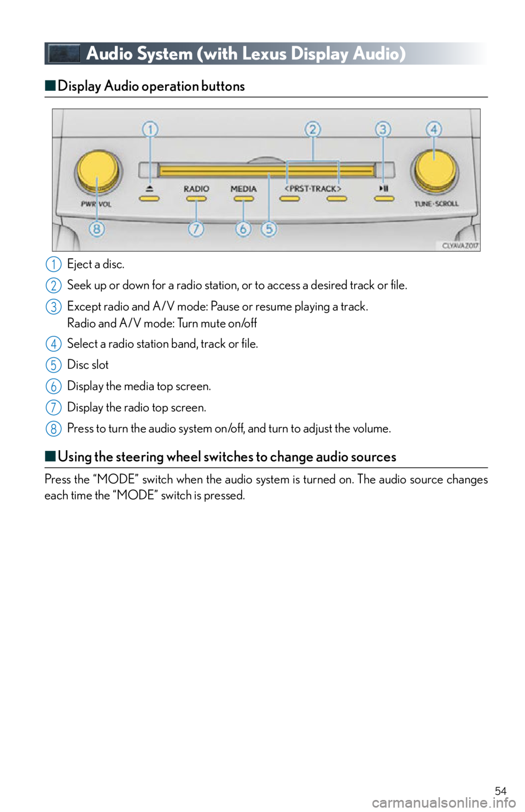Image resolution: width=525 pixels, height=812 pixels.
Task: Click callout number 7 below RADIO button
Action: (196, 228)
